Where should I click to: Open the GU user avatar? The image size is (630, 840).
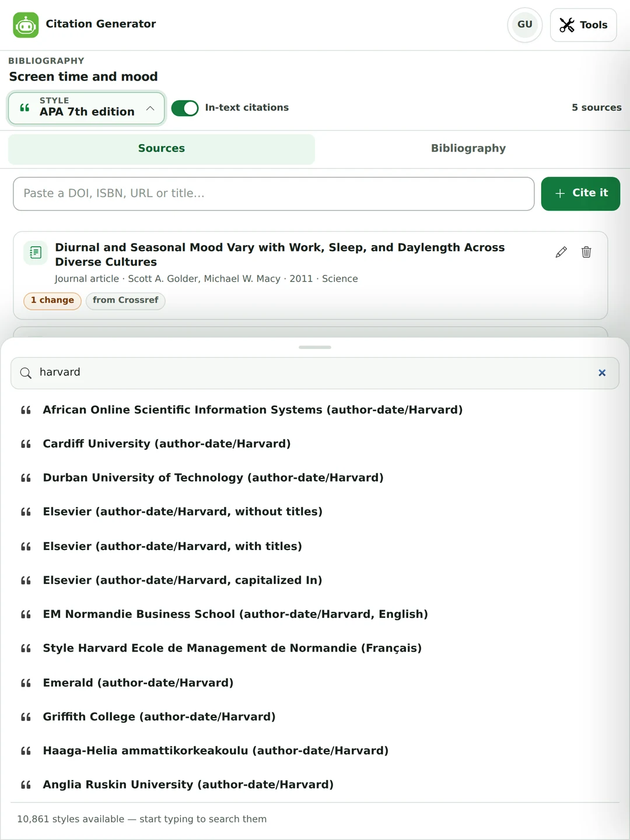pos(525,24)
